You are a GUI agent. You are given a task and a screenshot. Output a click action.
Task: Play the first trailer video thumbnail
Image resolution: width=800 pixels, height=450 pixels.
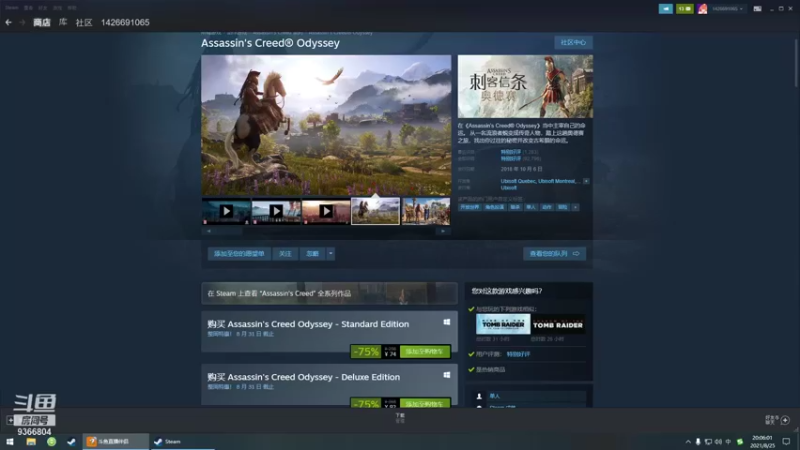(x=226, y=211)
